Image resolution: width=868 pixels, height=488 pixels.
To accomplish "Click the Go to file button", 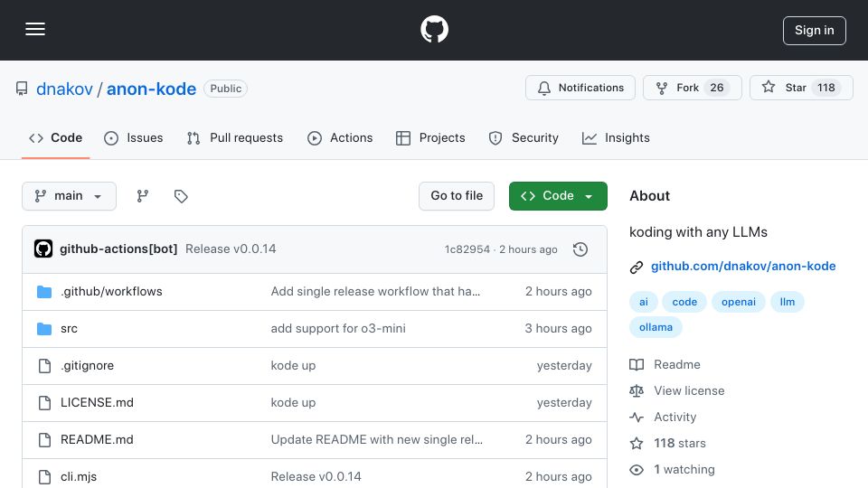I will click(456, 196).
